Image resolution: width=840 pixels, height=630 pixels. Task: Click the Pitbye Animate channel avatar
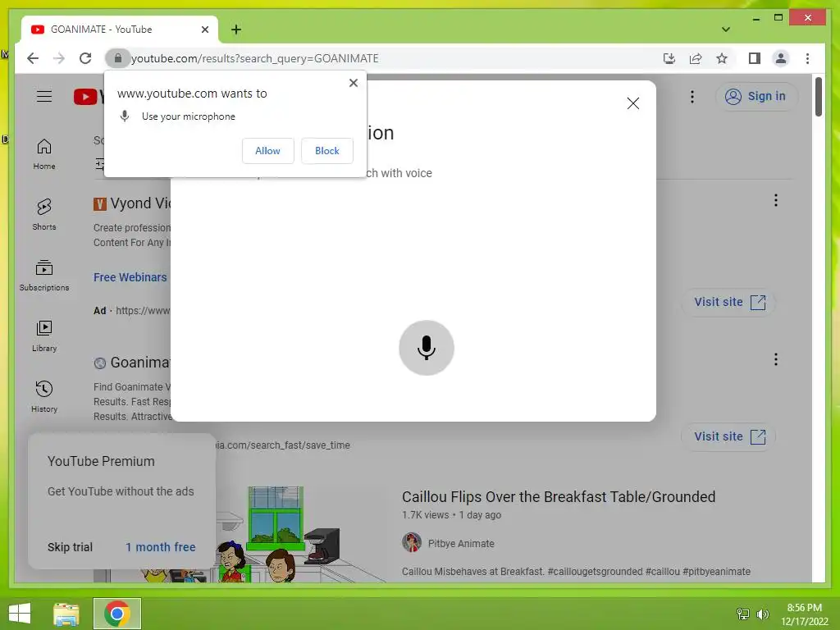[412, 542]
